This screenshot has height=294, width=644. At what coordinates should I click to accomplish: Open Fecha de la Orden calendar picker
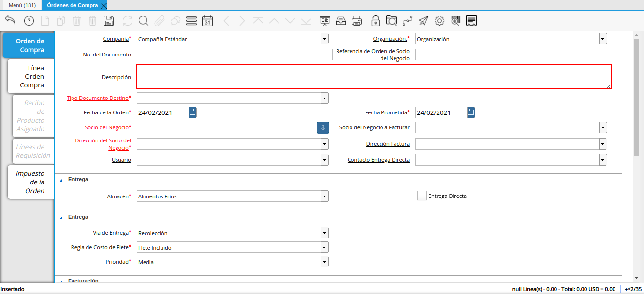coord(192,112)
